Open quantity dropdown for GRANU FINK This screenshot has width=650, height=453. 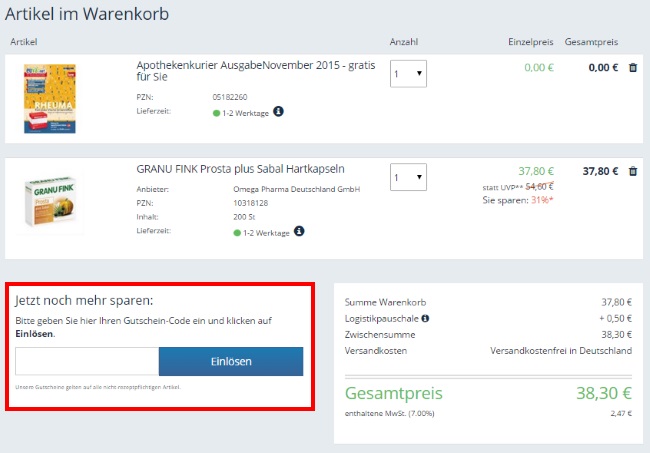coord(408,177)
